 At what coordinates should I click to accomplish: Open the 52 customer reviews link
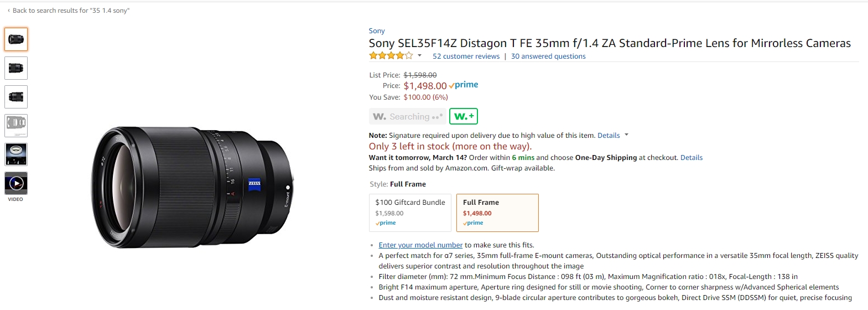466,56
